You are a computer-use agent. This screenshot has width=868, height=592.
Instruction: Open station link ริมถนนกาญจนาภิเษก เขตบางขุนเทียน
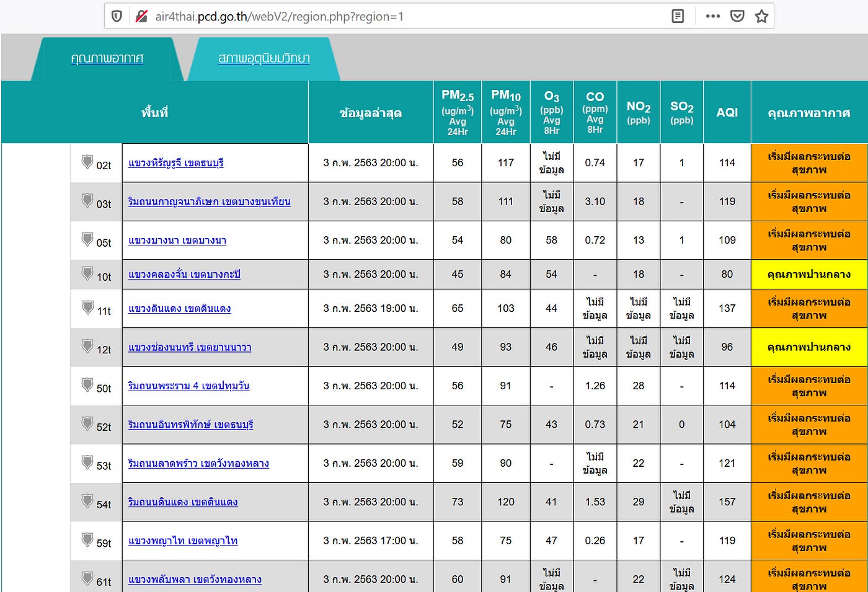(x=209, y=201)
